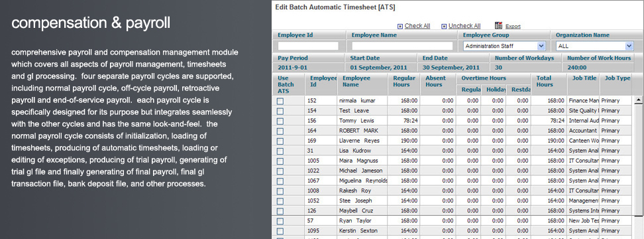This screenshot has height=239, width=644.
Task: Click the Uncheck All icon
Action: pos(444,26)
